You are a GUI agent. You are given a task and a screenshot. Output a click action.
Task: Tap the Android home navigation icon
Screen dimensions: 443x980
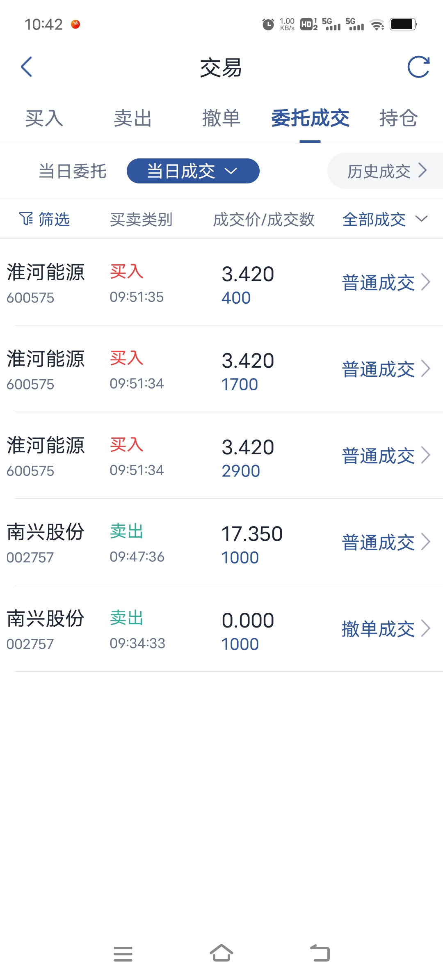point(221,953)
